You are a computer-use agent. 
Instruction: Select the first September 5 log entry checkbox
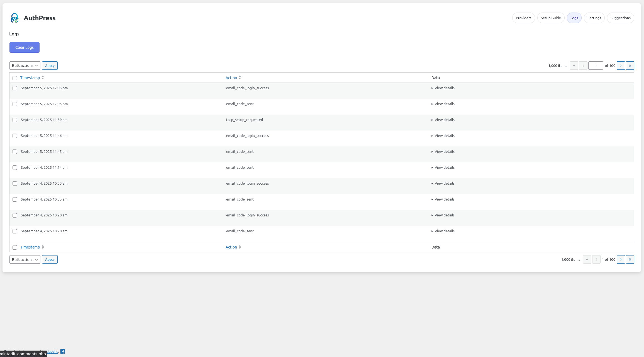pos(15,88)
